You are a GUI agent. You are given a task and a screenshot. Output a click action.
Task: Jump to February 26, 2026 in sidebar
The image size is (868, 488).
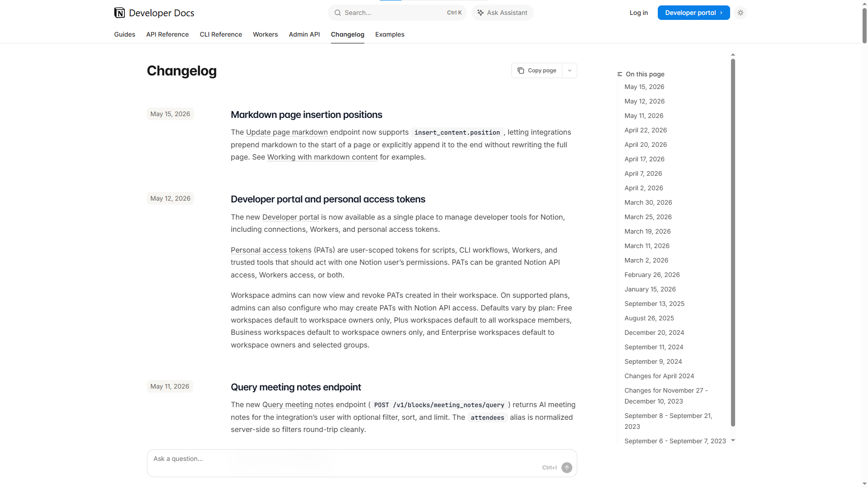[x=652, y=275]
